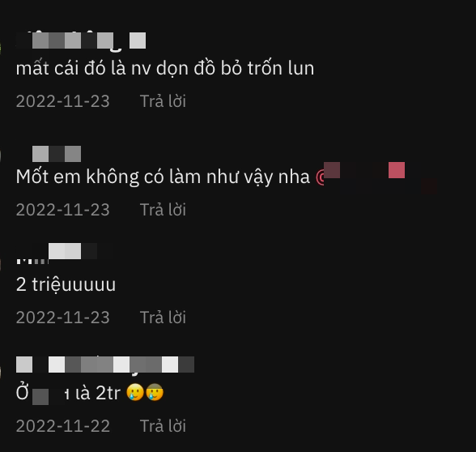The image size is (476, 452).
Task: Open the profile name above 'mất cái đó' comment
Action: coord(81,41)
